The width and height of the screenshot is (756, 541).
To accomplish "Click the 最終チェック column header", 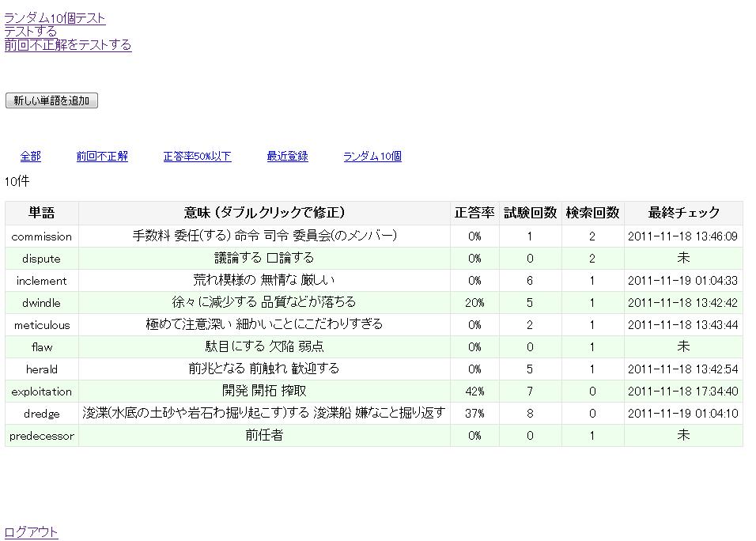I will tap(683, 213).
